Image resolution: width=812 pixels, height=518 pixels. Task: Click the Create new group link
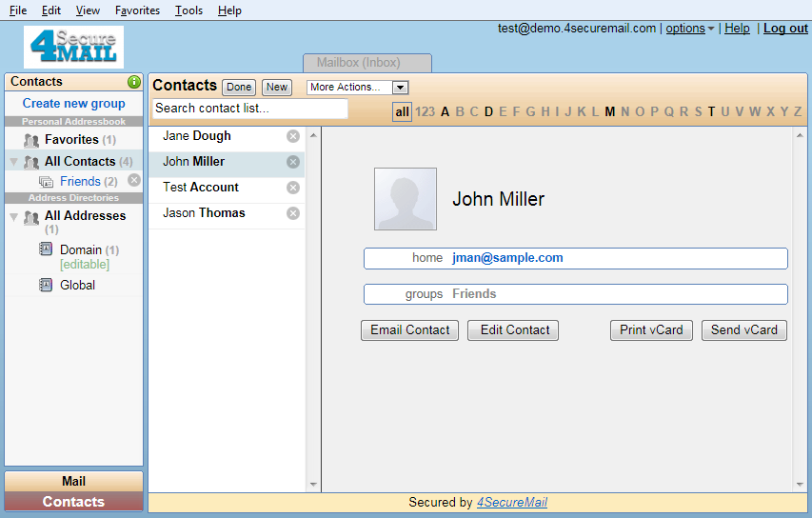73,103
